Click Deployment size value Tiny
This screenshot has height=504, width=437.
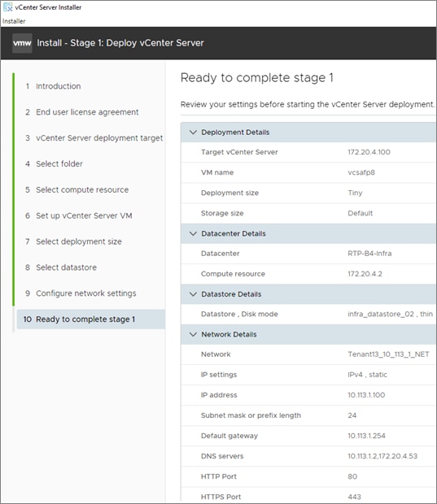tap(355, 193)
